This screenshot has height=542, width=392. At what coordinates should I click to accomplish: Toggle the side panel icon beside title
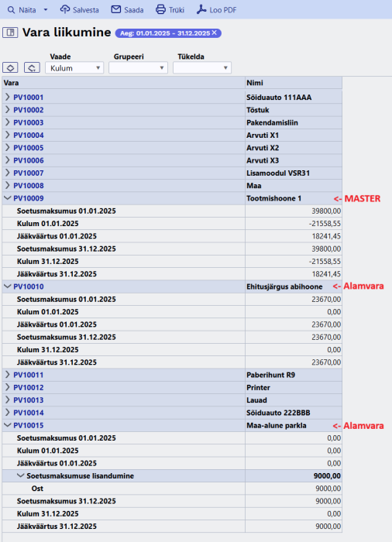(10, 33)
